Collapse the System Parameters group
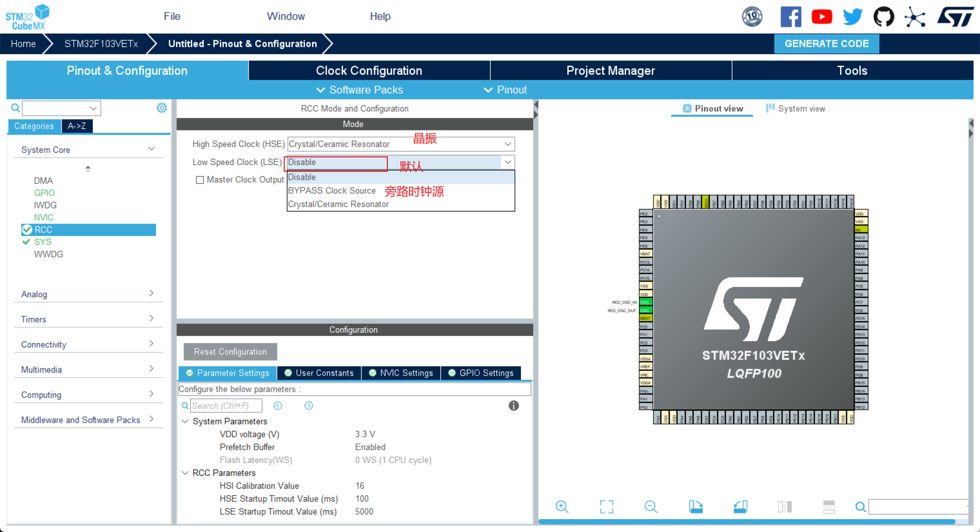 pos(185,421)
